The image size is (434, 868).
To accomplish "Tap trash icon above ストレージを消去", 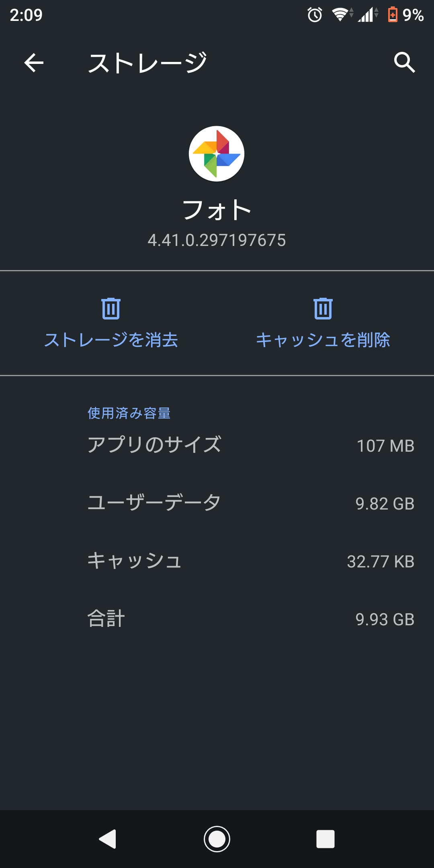I will [x=111, y=309].
